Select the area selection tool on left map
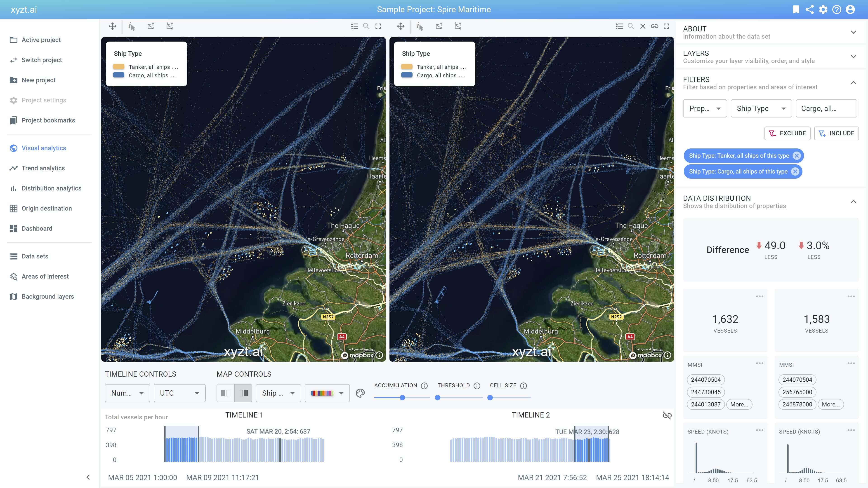Screen dimensions: 868x488 tap(151, 26)
